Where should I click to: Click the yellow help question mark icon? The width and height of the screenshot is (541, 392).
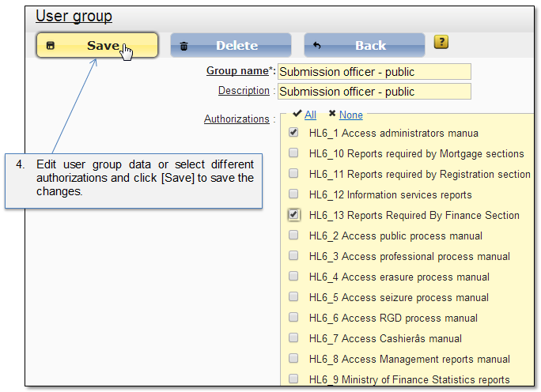441,42
